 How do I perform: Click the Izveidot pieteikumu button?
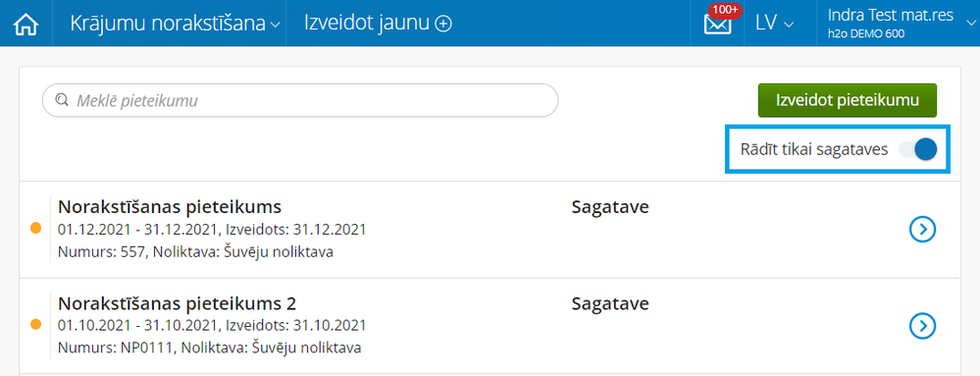click(x=847, y=100)
